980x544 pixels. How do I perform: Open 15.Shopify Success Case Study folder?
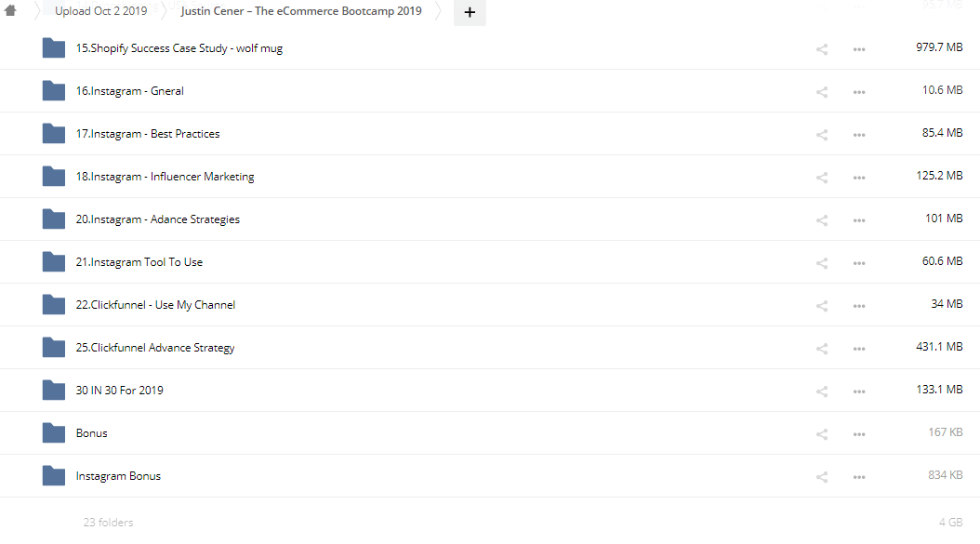tap(179, 48)
